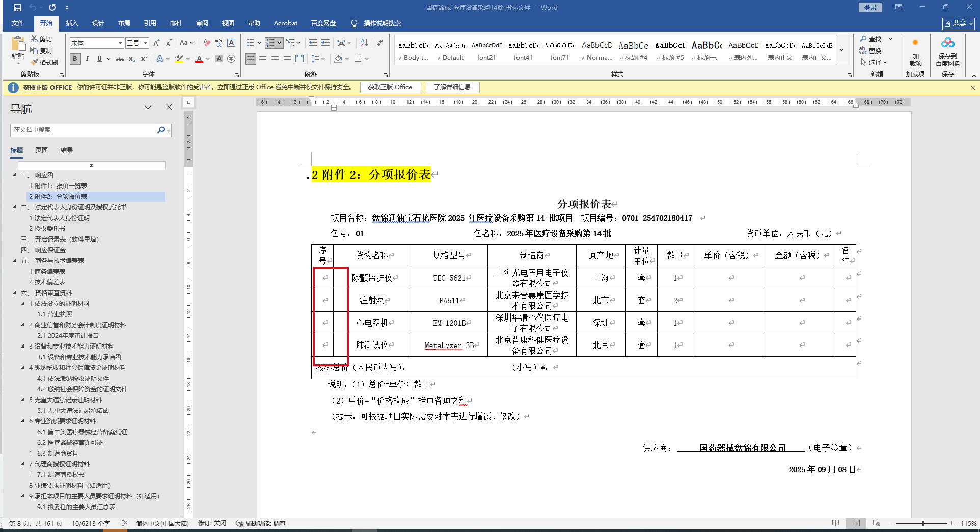980x532 pixels.
Task: Open the font size dropdown (三号)
Action: (146, 43)
